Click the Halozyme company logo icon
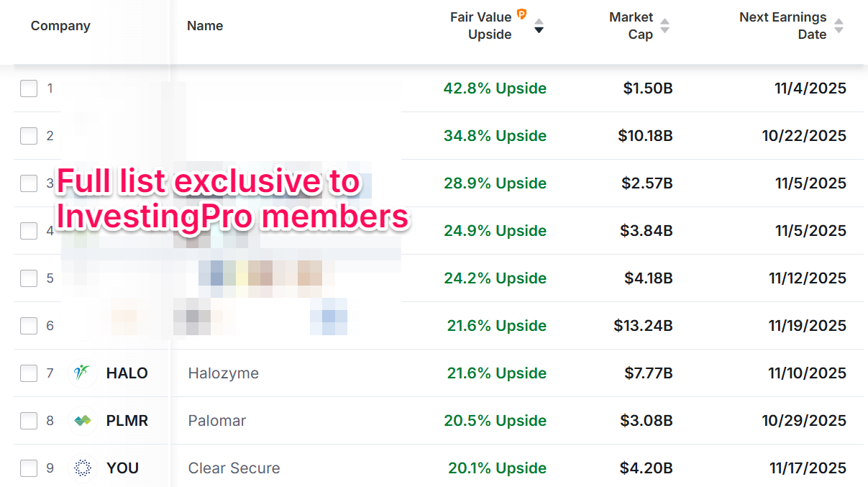This screenshot has height=487, width=868. pos(83,373)
